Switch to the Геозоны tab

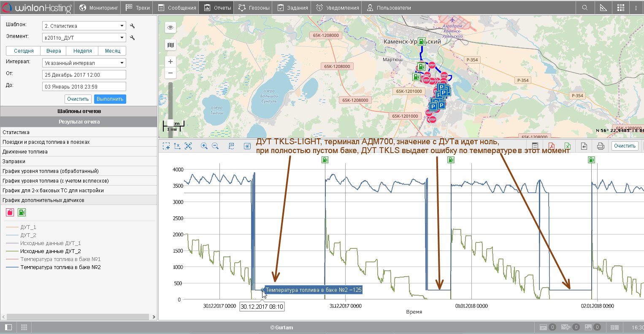[x=254, y=8]
